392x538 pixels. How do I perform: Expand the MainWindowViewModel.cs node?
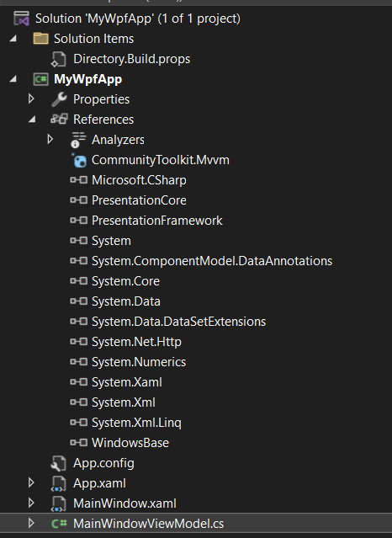pos(31,523)
